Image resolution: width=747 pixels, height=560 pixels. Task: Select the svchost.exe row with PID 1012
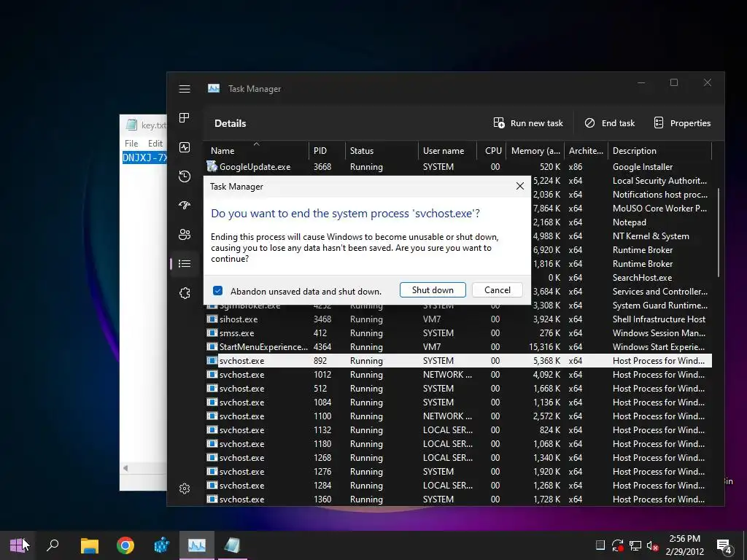[459, 374]
